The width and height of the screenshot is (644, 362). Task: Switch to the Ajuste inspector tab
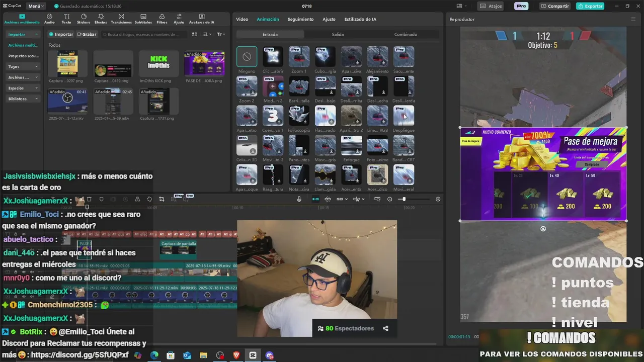[x=329, y=19]
